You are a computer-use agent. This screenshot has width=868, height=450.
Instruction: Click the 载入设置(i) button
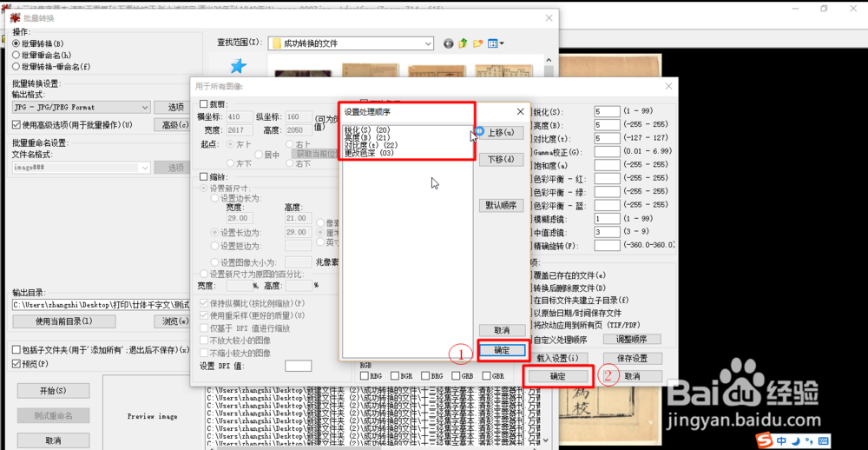click(x=557, y=358)
